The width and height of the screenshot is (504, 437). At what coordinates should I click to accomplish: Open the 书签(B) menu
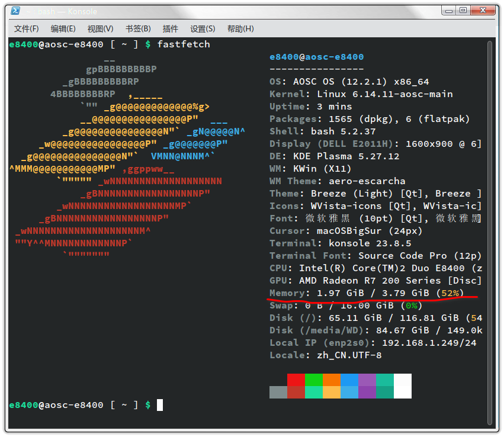[138, 29]
